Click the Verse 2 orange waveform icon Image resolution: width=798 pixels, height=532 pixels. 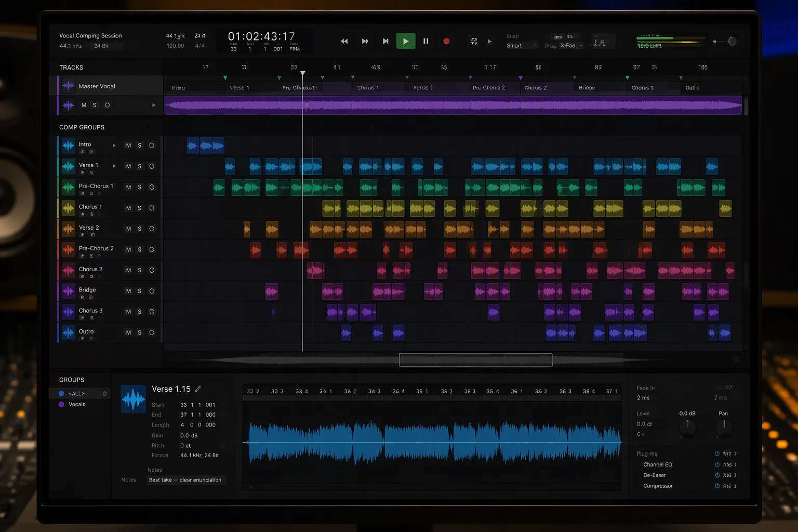point(68,229)
